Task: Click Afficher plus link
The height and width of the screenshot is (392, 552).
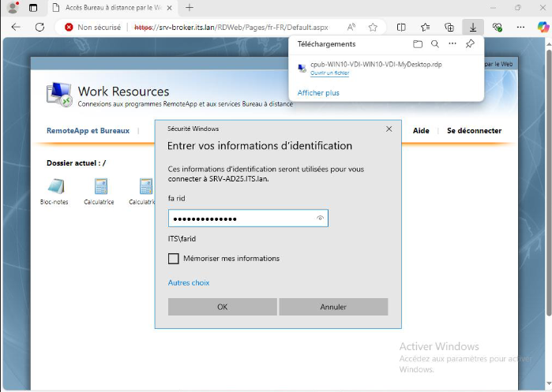Action: [318, 93]
